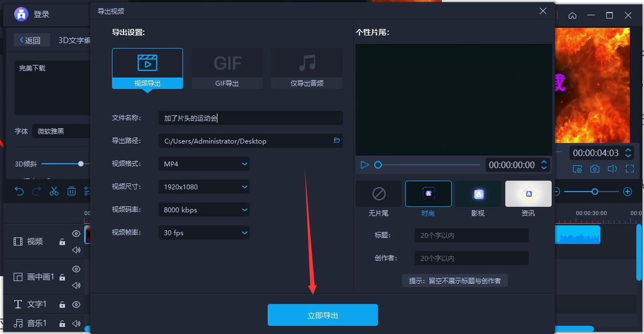Click the fullscreen icon under main preview

630,169
